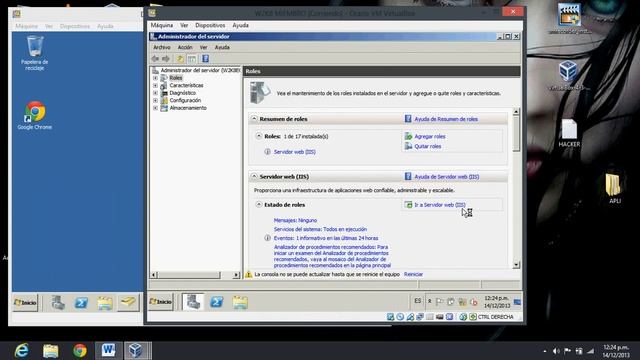Open the Máquina menu of front VirtualBox window
This screenshot has width=640, height=360.
162,25
